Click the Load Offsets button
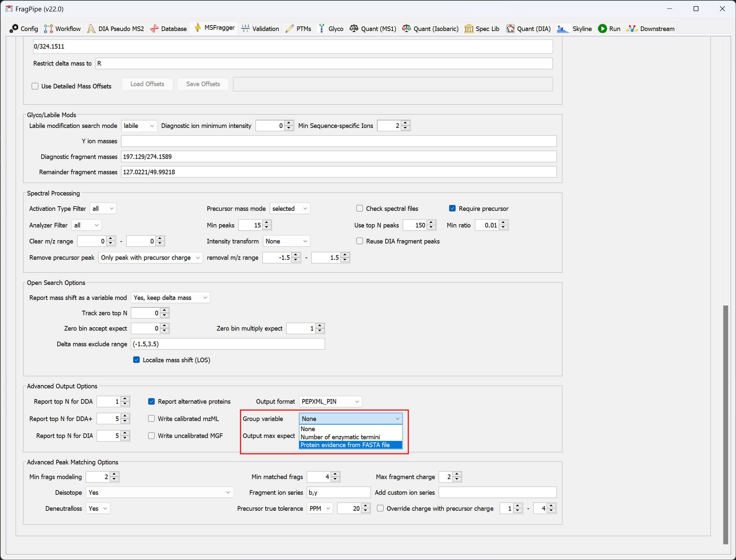The height and width of the screenshot is (560, 736). click(x=147, y=84)
